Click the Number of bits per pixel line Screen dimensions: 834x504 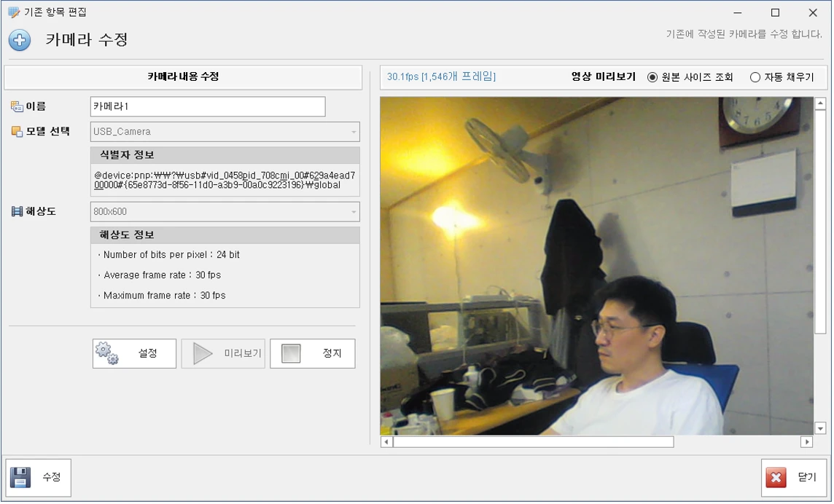click(x=169, y=255)
